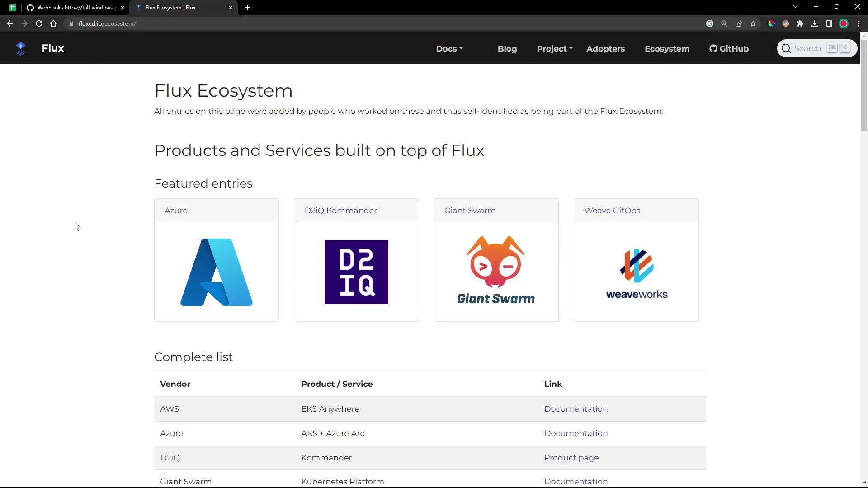Click the D2iQ logo image
The image size is (868, 488).
[x=356, y=272]
